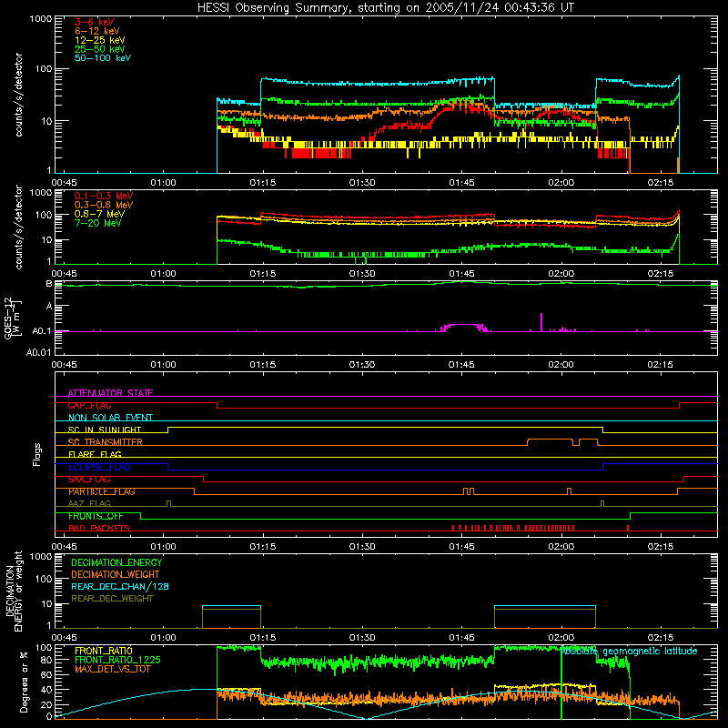The width and height of the screenshot is (728, 728).
Task: Select the 0.1-0.3 MeV legend label
Action: pos(104,196)
